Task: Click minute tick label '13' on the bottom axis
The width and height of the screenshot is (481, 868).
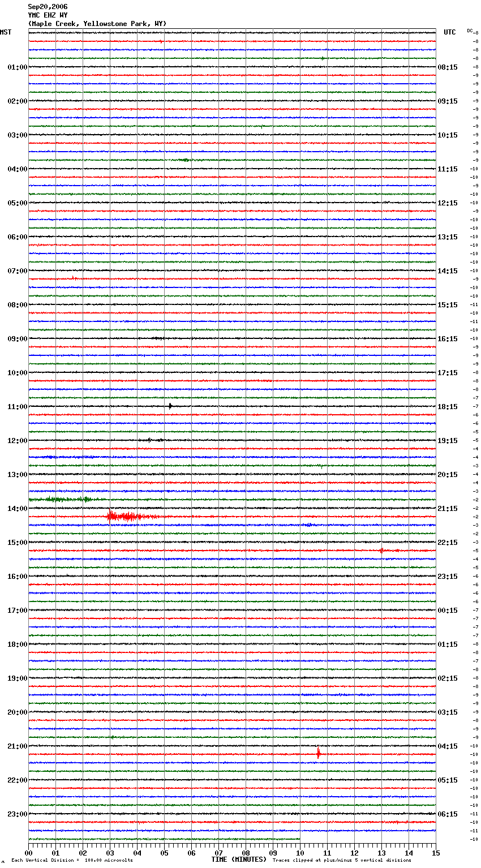Action: click(381, 853)
